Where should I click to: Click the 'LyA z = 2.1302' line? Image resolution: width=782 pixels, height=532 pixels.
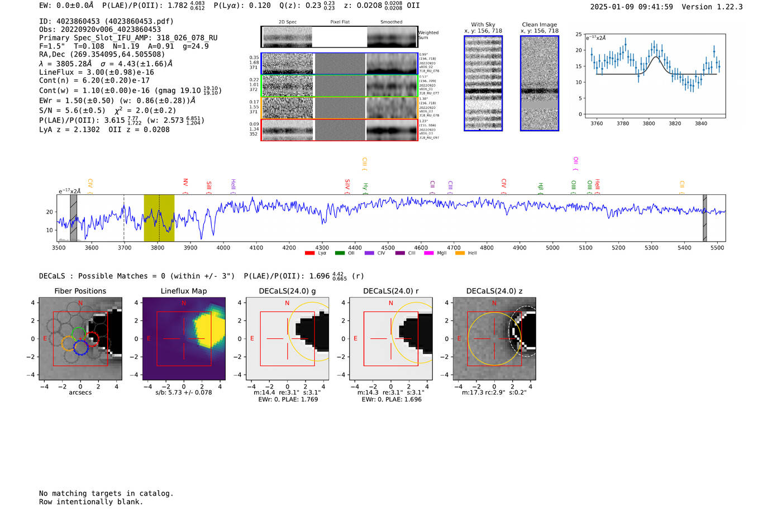pos(104,130)
